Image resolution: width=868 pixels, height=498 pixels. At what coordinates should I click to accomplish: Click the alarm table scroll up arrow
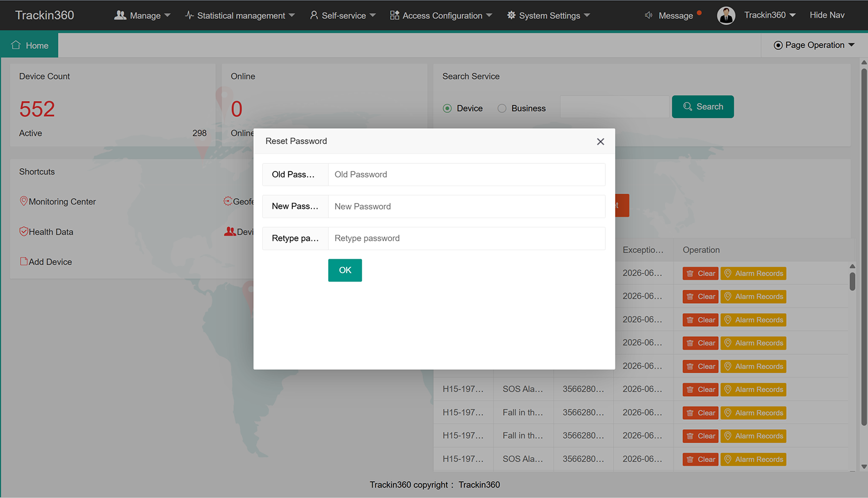tap(852, 266)
